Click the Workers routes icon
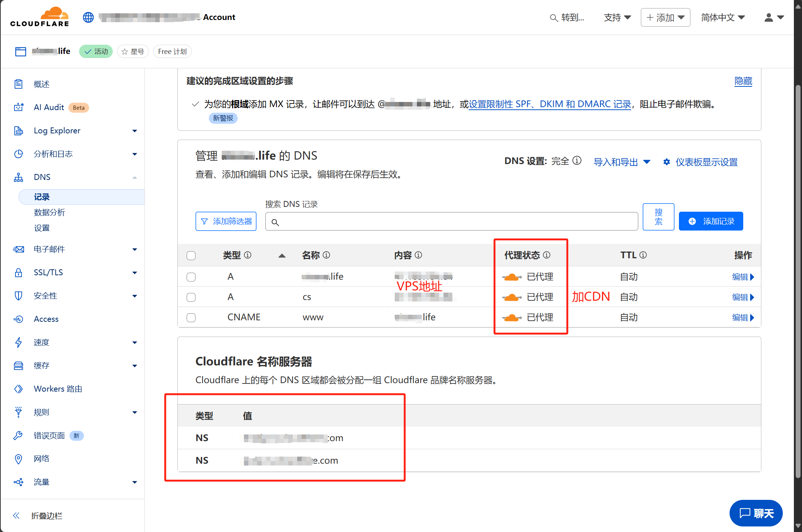Image resolution: width=802 pixels, height=532 pixels. click(x=18, y=389)
